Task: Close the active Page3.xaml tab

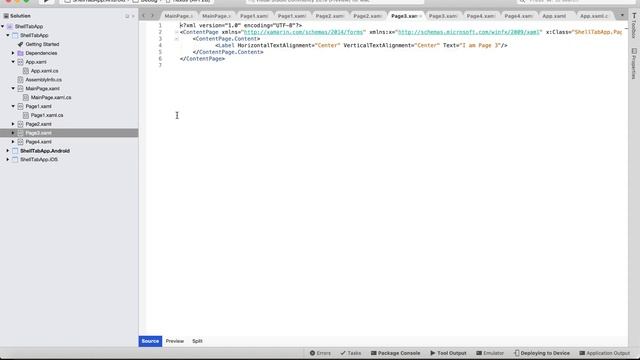Action: pos(420,16)
